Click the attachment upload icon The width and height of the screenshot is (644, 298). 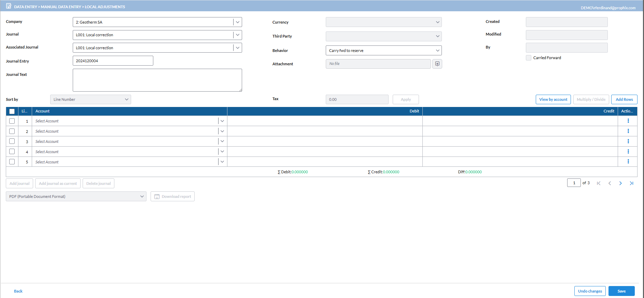point(437,64)
